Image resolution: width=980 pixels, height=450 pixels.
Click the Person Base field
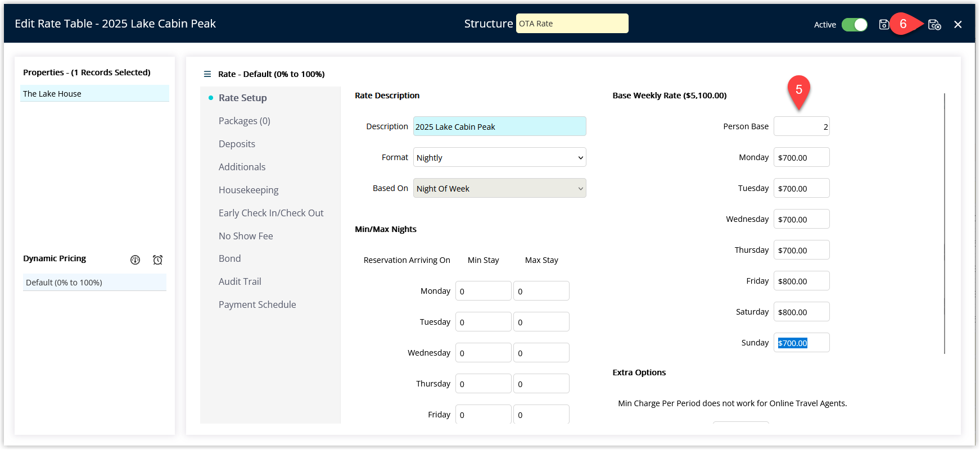[802, 126]
